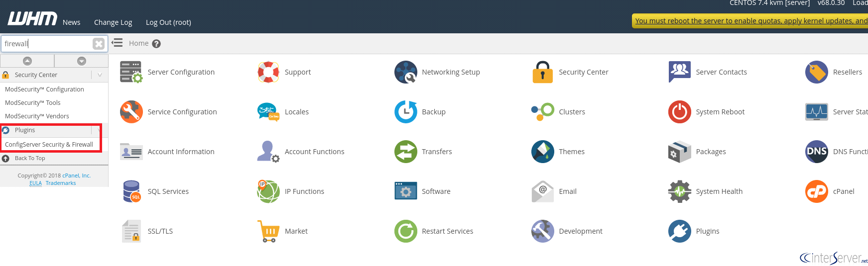Open the Server Status monitor icon

pos(817,112)
